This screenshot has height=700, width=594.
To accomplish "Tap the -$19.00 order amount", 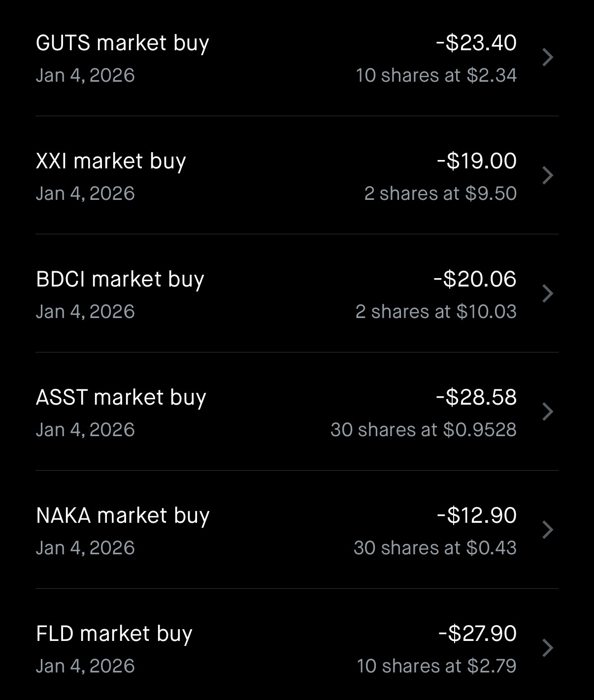I will pyautogui.click(x=477, y=161).
